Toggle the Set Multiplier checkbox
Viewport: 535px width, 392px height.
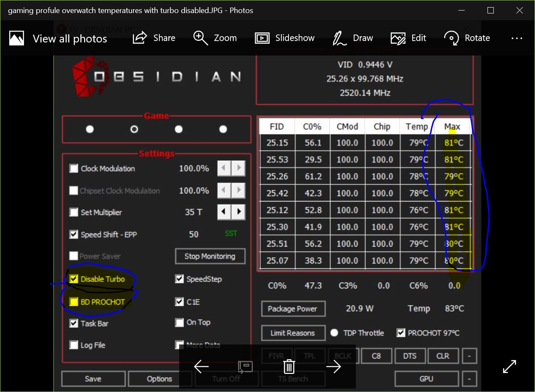pos(74,212)
